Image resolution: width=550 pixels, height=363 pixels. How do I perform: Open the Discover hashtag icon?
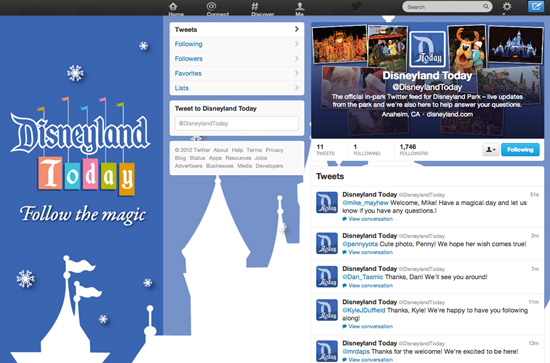point(255,6)
